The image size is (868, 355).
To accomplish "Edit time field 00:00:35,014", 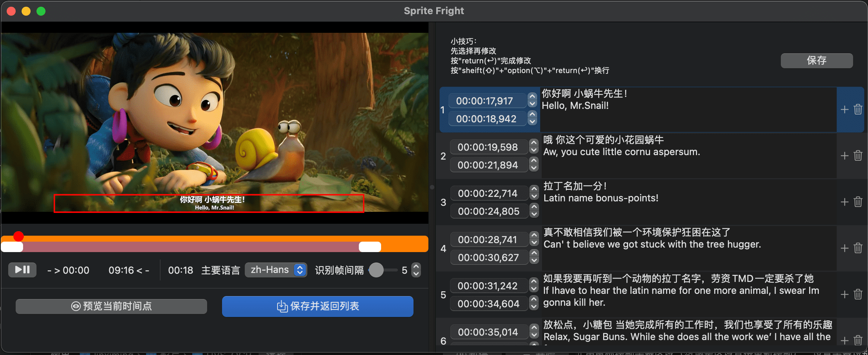I will 490,332.
